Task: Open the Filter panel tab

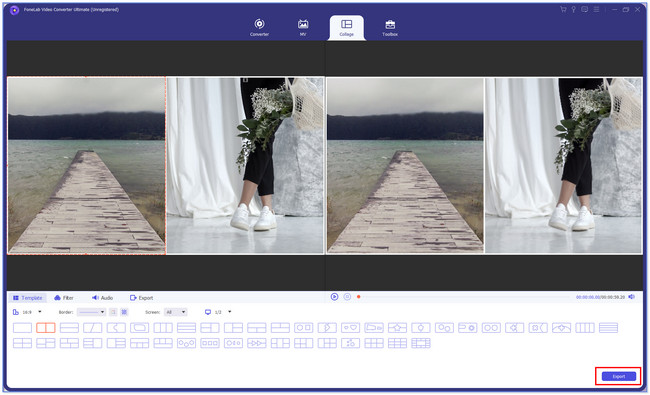Action: [64, 298]
